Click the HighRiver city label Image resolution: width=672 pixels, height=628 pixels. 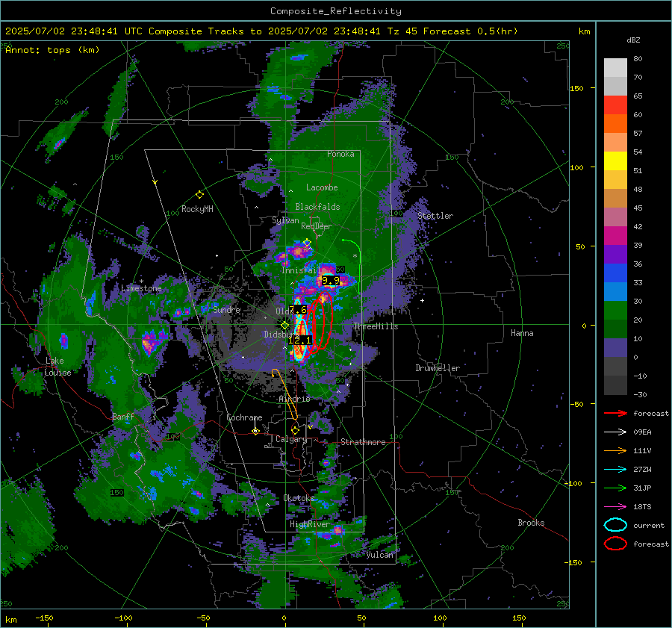[310, 524]
